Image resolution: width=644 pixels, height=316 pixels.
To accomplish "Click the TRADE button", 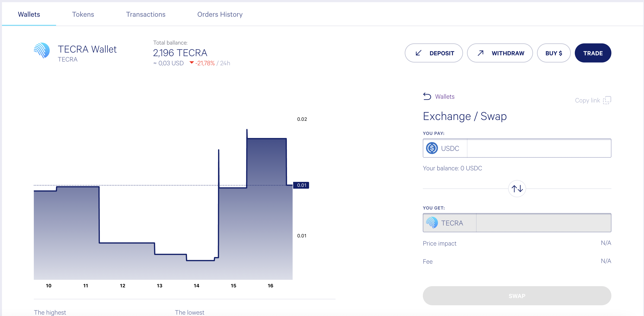I will [x=593, y=53].
